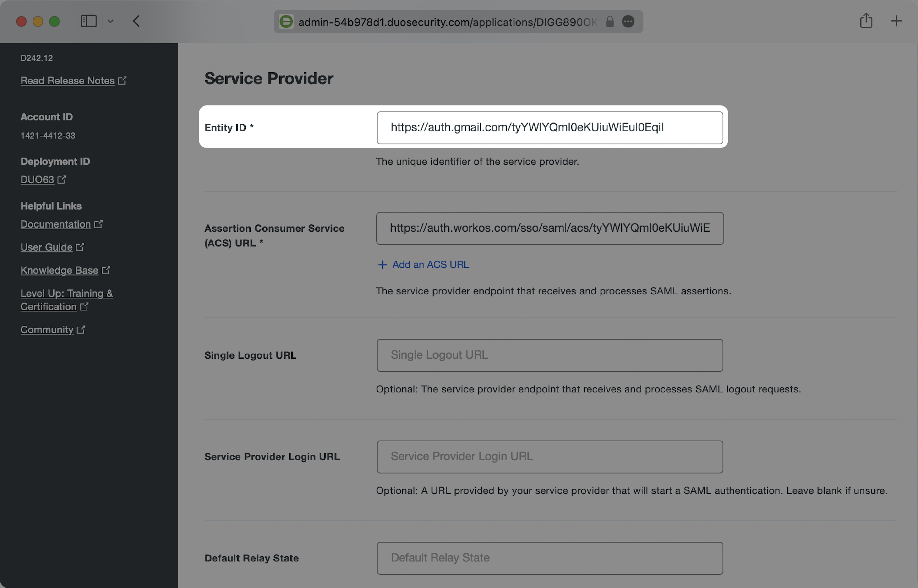
Task: Click the Assertion Consumer Service URL field
Action: pos(550,228)
